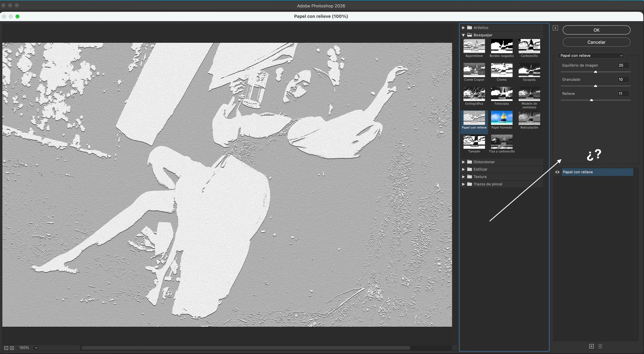Click the Granulado slider handle

pos(595,86)
